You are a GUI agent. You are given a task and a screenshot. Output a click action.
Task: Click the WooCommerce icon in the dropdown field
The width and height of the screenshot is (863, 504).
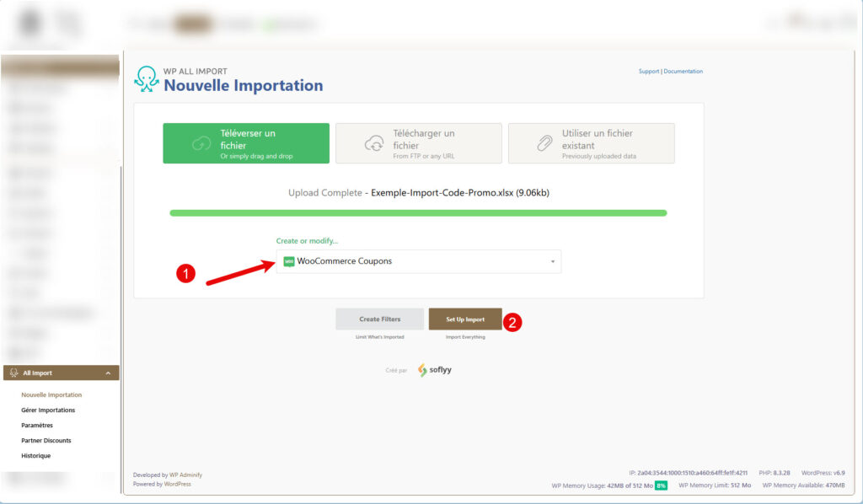(289, 261)
